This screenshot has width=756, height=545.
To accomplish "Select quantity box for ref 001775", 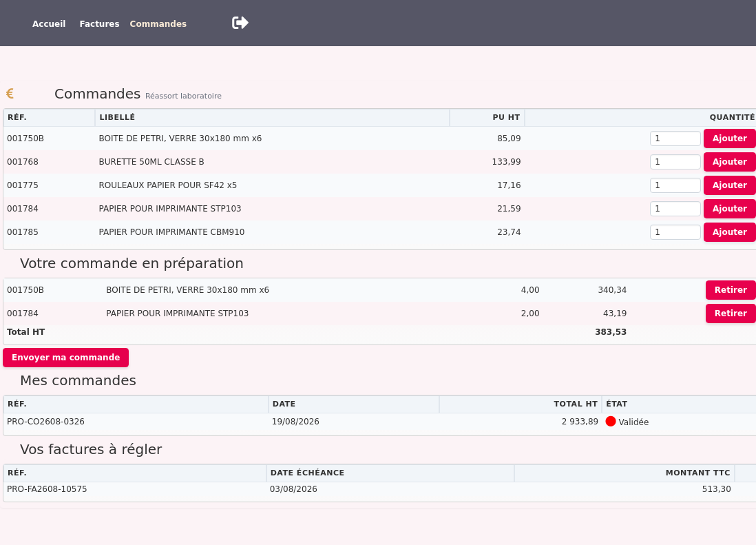I will (675, 185).
